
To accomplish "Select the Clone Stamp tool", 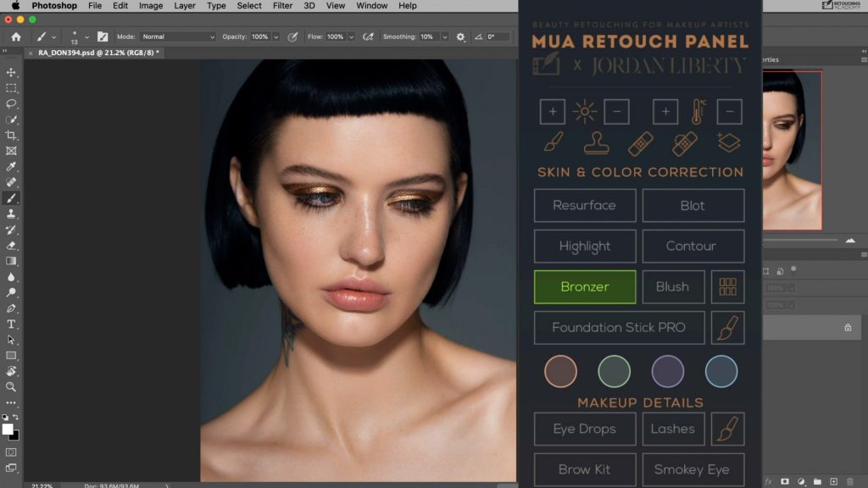I will tap(10, 213).
